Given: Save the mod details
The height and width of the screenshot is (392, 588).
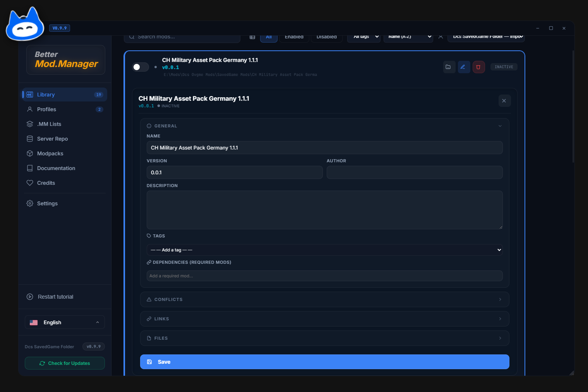Looking at the screenshot, I should 324,362.
